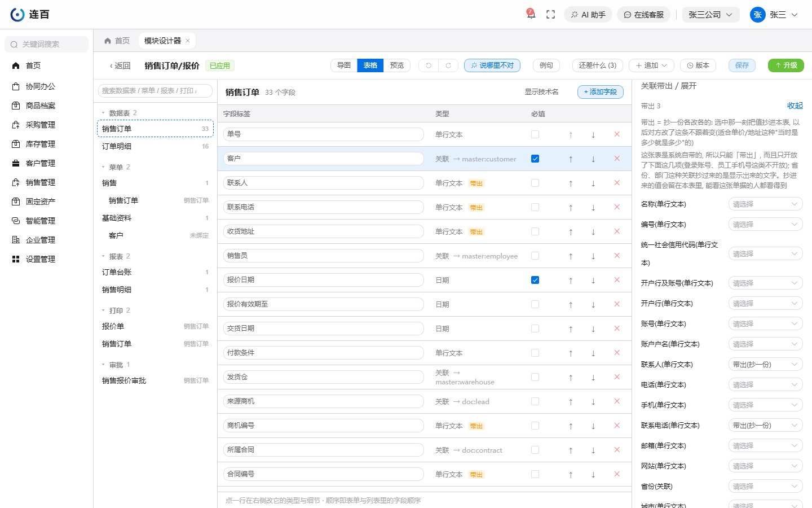Close the 模块设计器 tab
Viewport: 812px width, 508px height.
click(188, 41)
